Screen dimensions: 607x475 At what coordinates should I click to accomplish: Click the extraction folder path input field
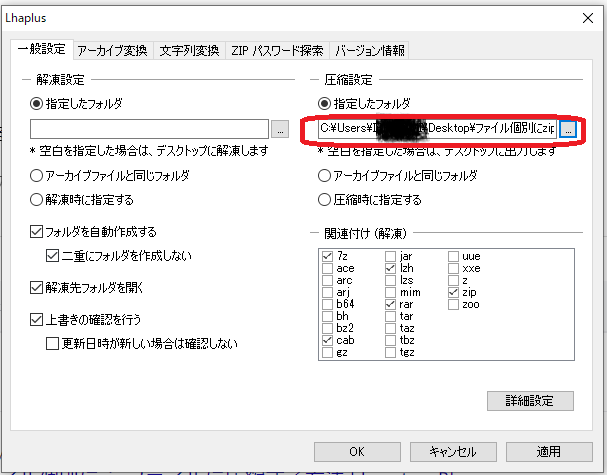149,129
